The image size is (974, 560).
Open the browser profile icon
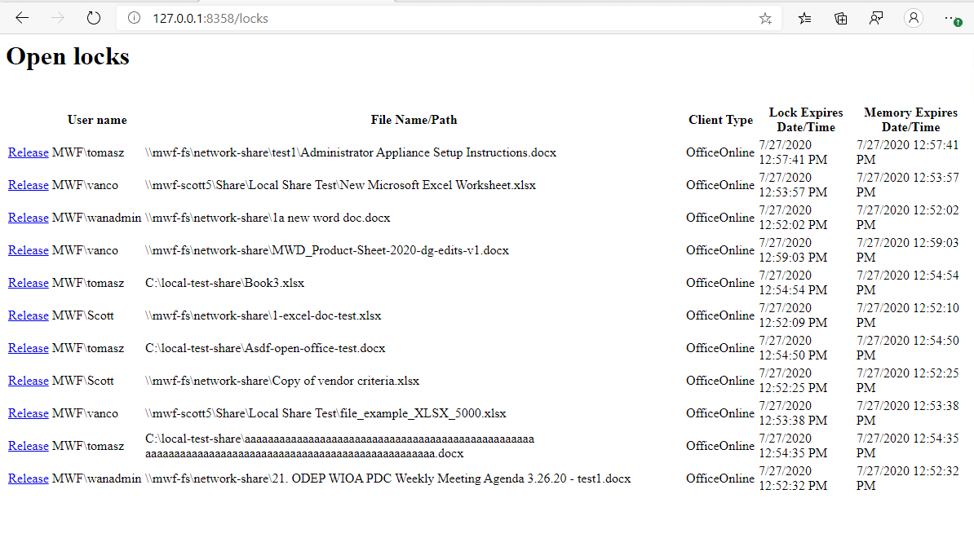click(x=914, y=18)
